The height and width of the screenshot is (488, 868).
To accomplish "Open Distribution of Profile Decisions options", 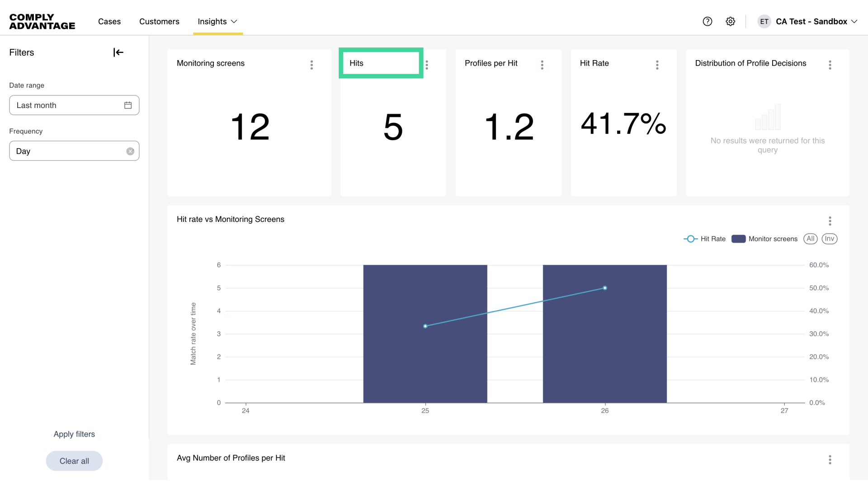I will (830, 65).
